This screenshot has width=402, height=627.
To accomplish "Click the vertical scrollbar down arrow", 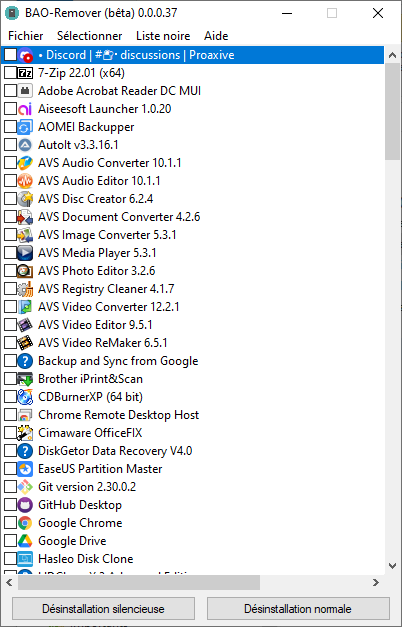I will (x=392, y=566).
